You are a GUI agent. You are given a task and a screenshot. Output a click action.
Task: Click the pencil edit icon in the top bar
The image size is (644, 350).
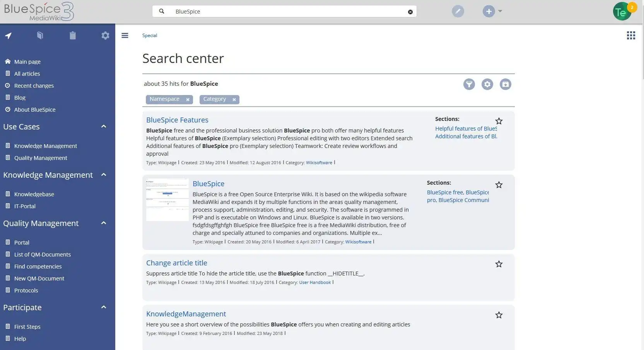[458, 11]
